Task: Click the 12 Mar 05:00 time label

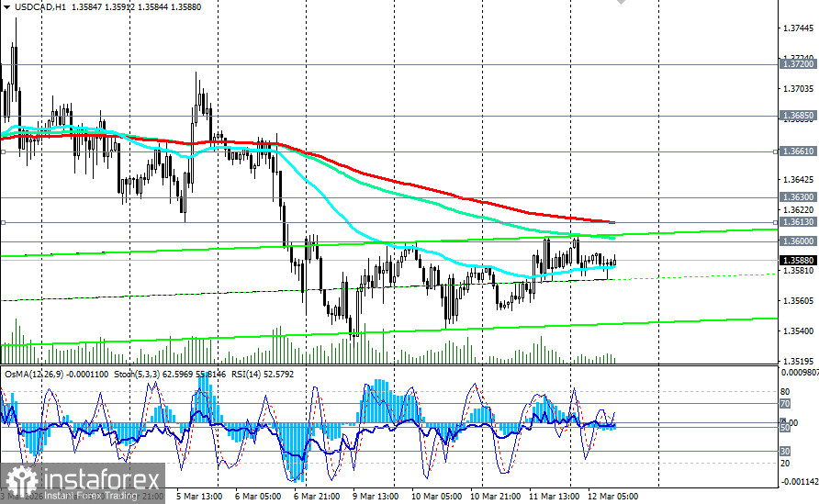Action: (612, 496)
